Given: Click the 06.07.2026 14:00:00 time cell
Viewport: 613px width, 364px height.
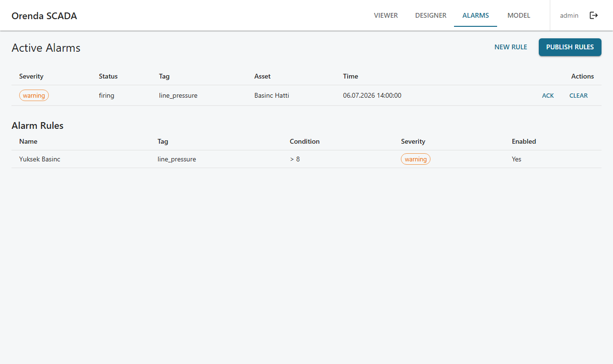Looking at the screenshot, I should [x=372, y=95].
